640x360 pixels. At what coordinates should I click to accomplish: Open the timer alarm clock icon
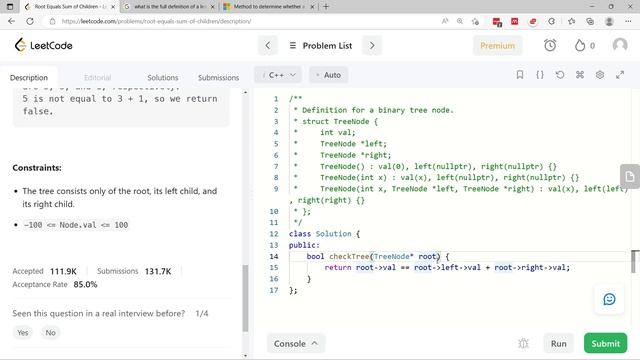pos(550,45)
